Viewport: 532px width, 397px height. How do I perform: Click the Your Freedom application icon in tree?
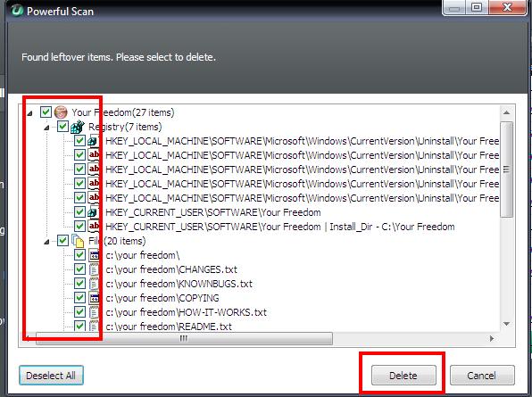(61, 112)
